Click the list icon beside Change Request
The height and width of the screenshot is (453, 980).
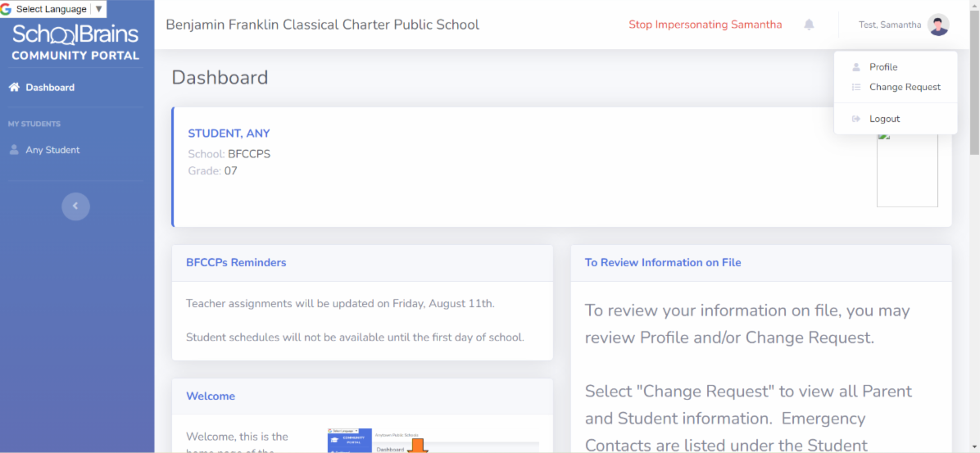[856, 88]
